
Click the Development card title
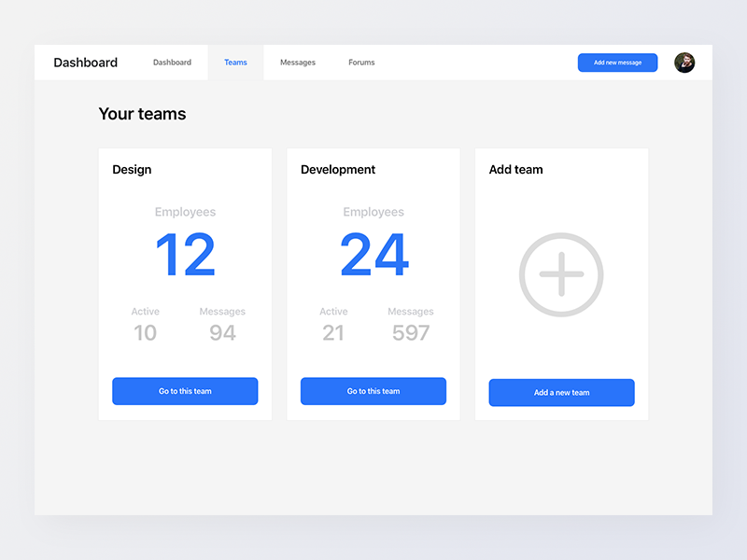click(338, 170)
